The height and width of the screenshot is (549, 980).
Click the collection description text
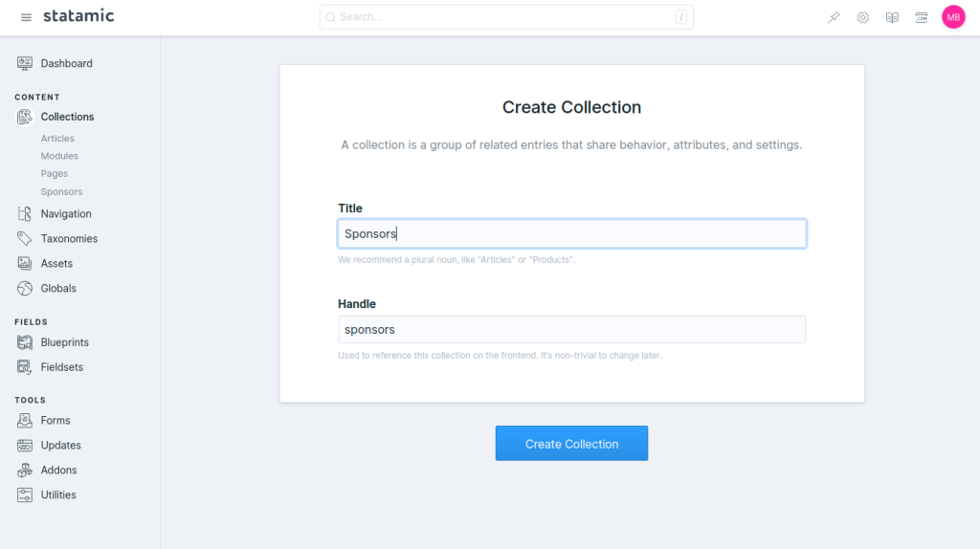click(x=572, y=144)
